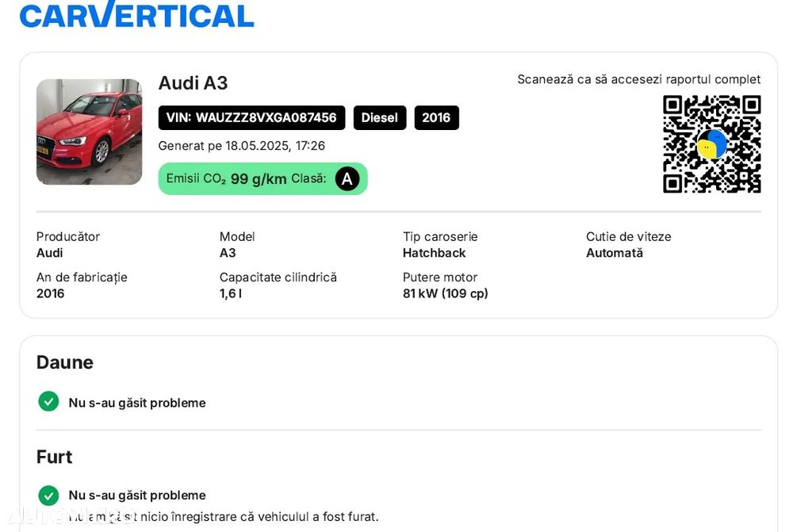Click the Furt section heading

point(54,457)
